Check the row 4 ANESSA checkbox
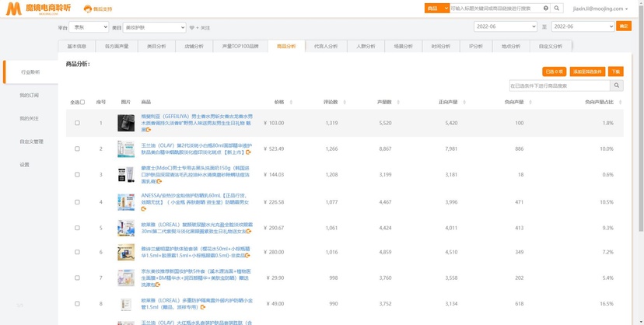Image resolution: width=644 pixels, height=325 pixels. 77,202
